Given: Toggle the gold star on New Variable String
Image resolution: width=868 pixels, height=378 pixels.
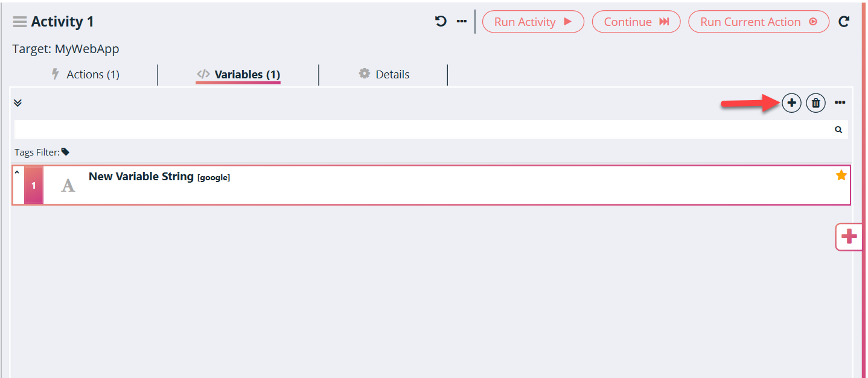Looking at the screenshot, I should (x=841, y=175).
